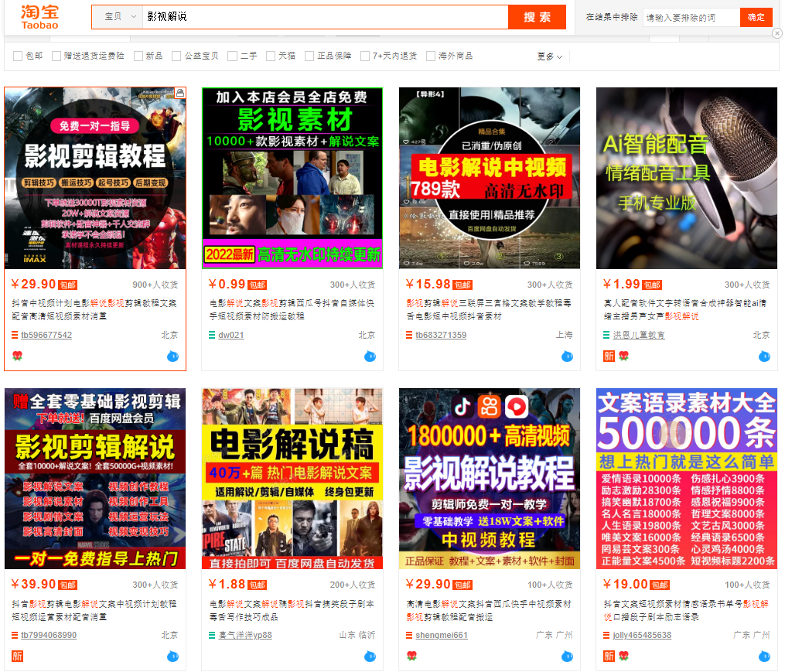Click the Wangwang chat icon for seller tb683271359
785x672 pixels.
pyautogui.click(x=567, y=356)
